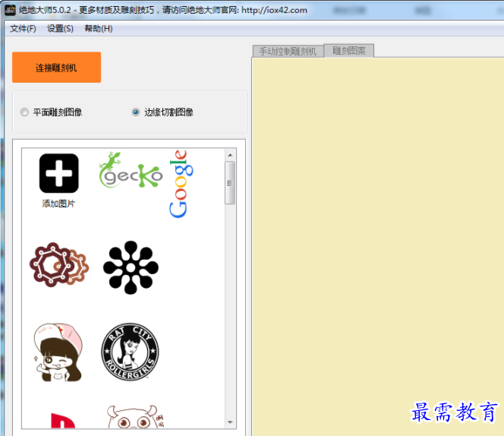Switch to the 雕刻图案 tab
This screenshot has width=504, height=436.
coord(349,51)
